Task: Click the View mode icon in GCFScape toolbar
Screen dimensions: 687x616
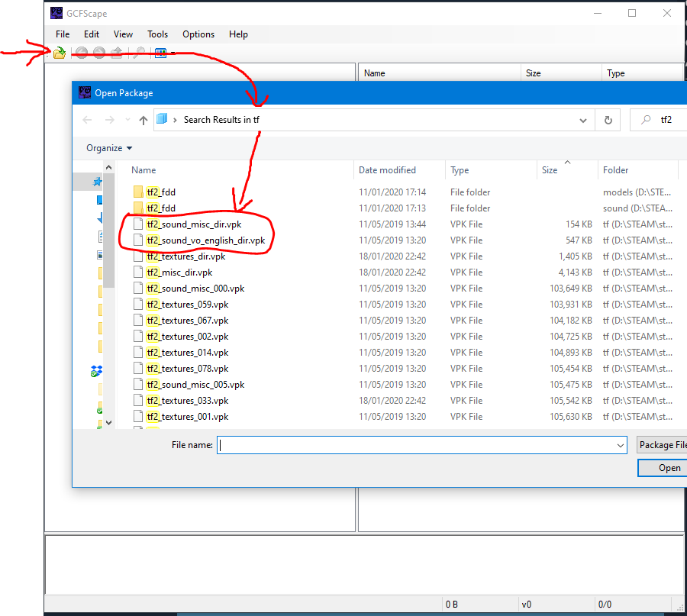Action: (161, 53)
